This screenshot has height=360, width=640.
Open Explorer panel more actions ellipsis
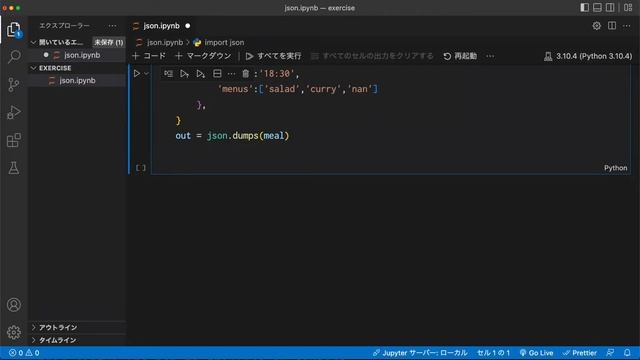point(112,26)
